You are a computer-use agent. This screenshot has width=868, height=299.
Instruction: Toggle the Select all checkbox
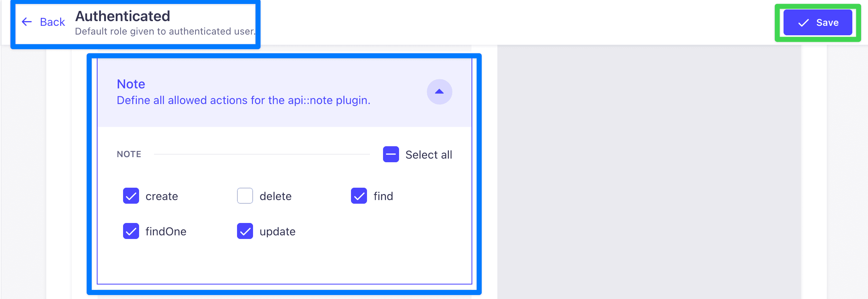click(391, 154)
